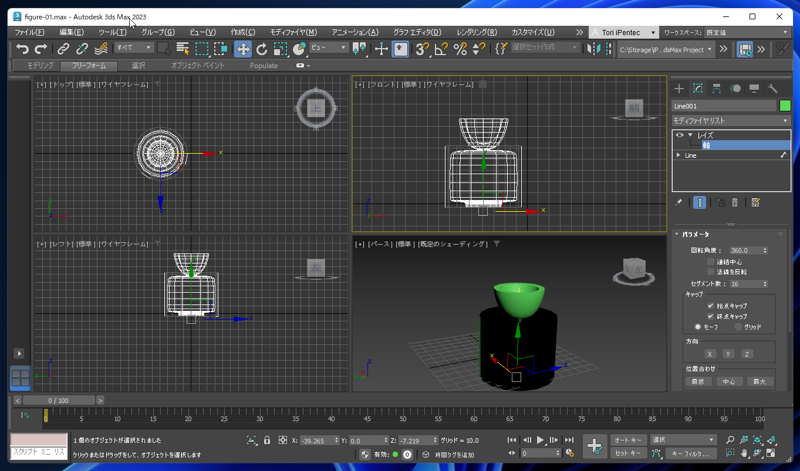Open the 編集(E) menu
This screenshot has height=471, width=800.
coord(71,32)
